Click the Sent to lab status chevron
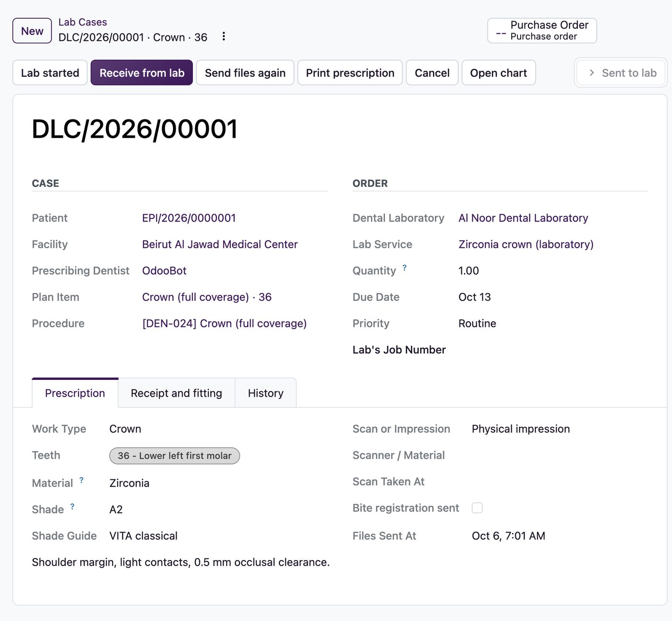The width and height of the screenshot is (672, 621). point(591,73)
